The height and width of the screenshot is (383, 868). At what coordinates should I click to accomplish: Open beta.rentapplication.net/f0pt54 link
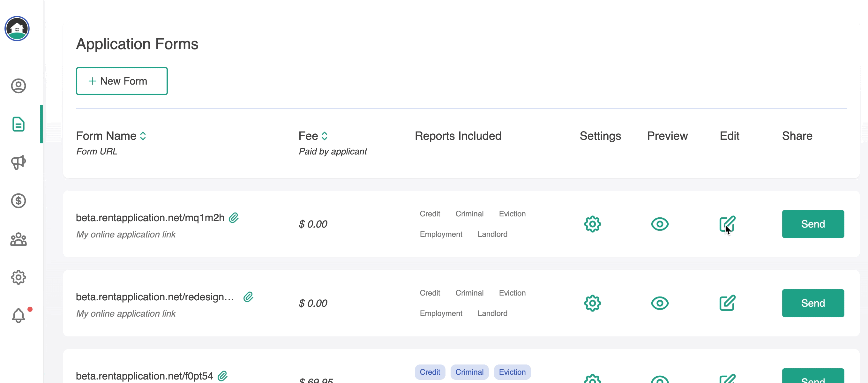(144, 376)
